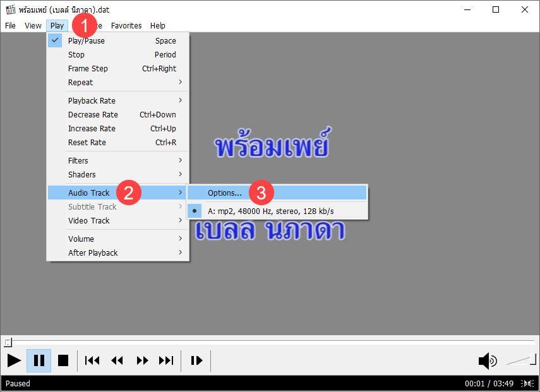540x392 pixels.
Task: Close the open Play menu
Action: (x=57, y=26)
